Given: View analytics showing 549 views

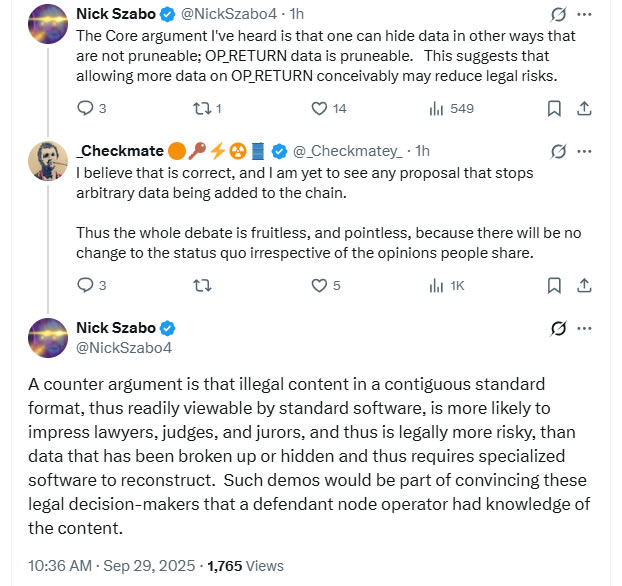Looking at the screenshot, I should click(x=437, y=108).
